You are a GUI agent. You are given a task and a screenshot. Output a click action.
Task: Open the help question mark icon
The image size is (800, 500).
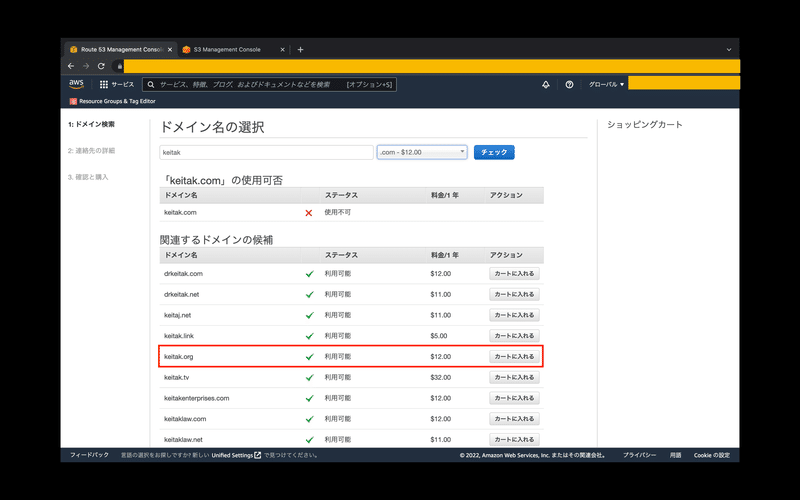(x=569, y=85)
